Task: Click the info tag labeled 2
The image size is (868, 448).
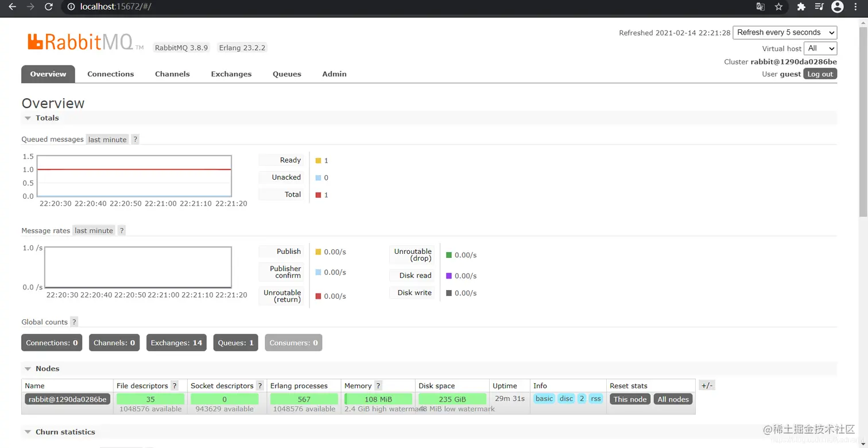Action: click(x=582, y=399)
